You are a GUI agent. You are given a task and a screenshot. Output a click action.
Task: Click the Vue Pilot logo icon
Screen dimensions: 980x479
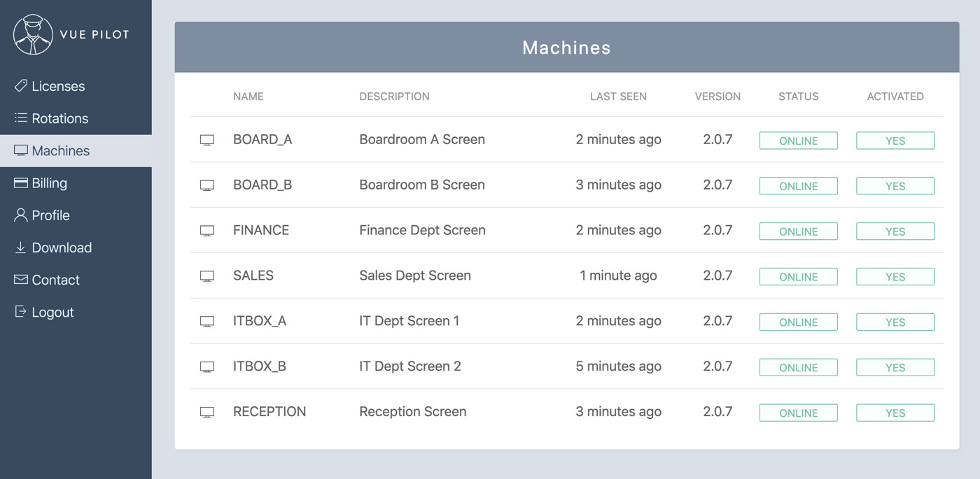[x=33, y=34]
